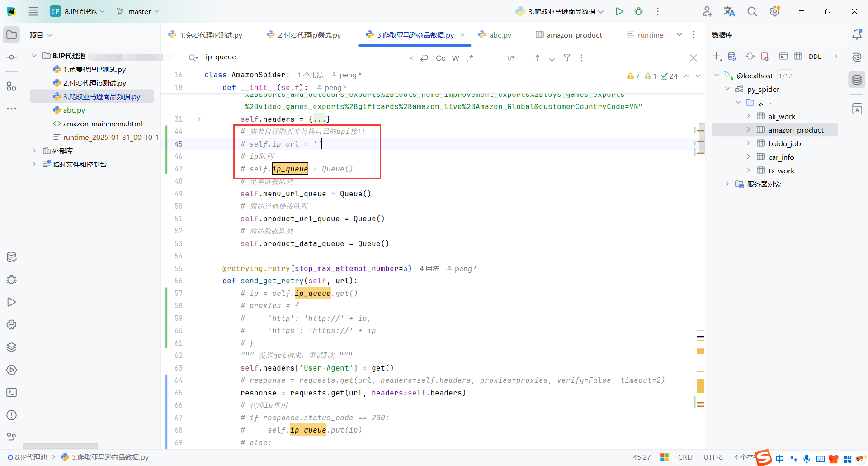Expand the 外部库 node
Screen dimensions: 868x466
tap(34, 151)
